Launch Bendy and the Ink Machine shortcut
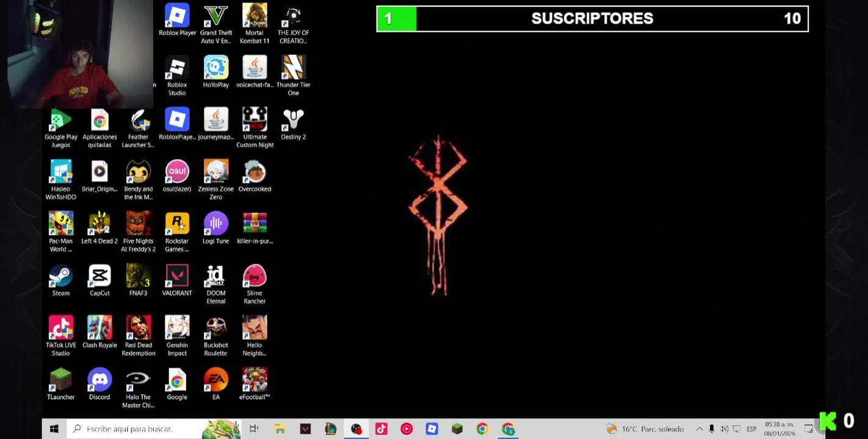Screen dimensions: 868x439 [138, 180]
